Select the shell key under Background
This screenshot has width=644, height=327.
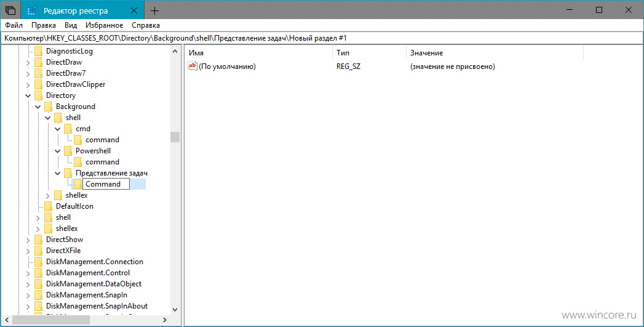(x=73, y=118)
